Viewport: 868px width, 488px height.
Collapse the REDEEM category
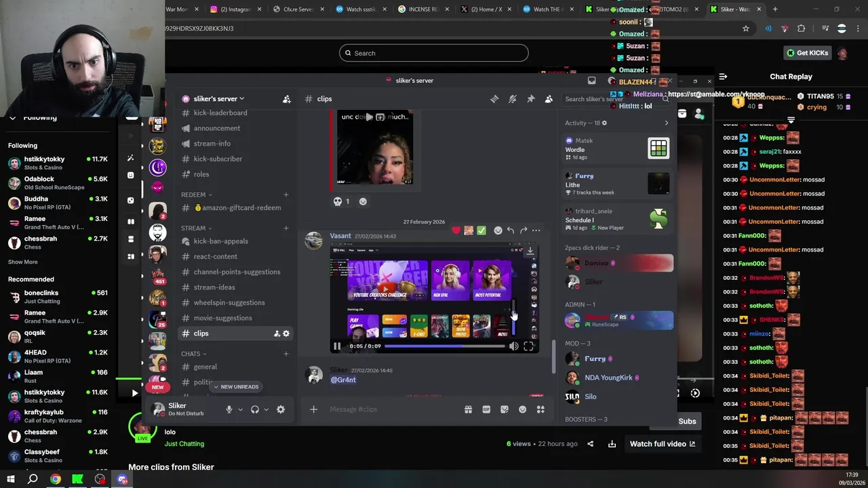(197, 195)
